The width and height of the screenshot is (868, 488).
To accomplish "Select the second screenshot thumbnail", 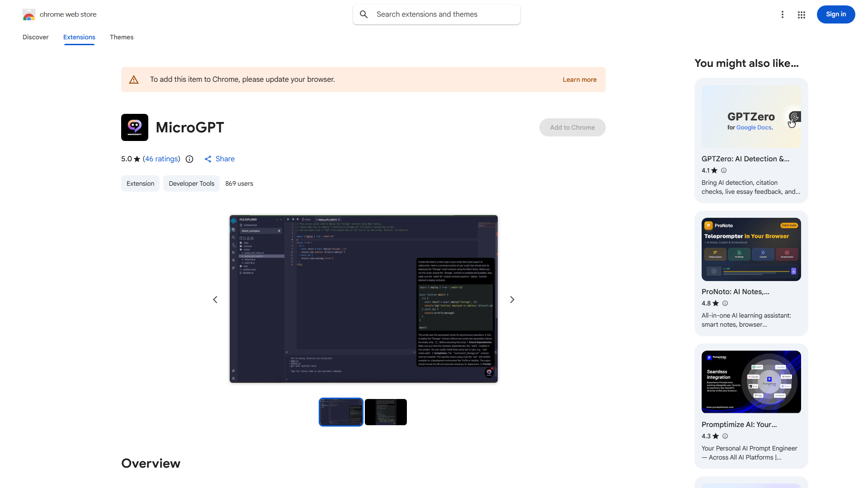I will point(386,412).
